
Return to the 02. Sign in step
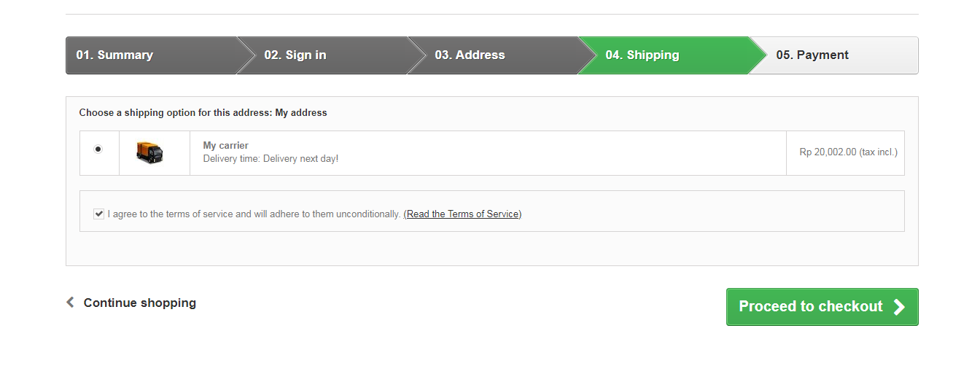coord(295,55)
